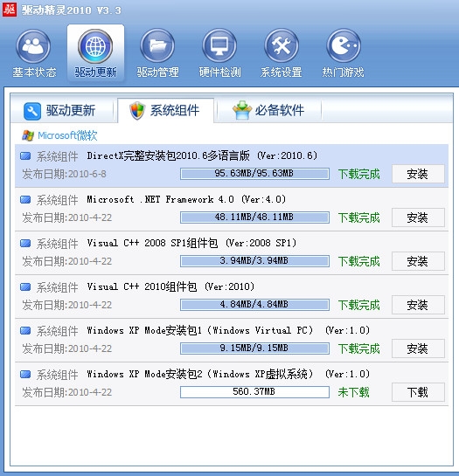Open 驱动管理 folder icon
Viewport: 459px width, 476px height.
[157, 46]
